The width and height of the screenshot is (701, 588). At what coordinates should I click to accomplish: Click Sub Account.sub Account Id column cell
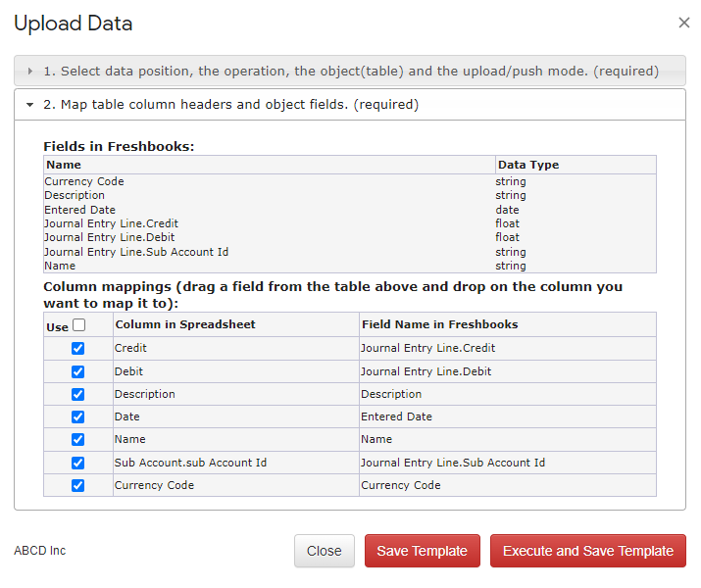click(x=236, y=463)
